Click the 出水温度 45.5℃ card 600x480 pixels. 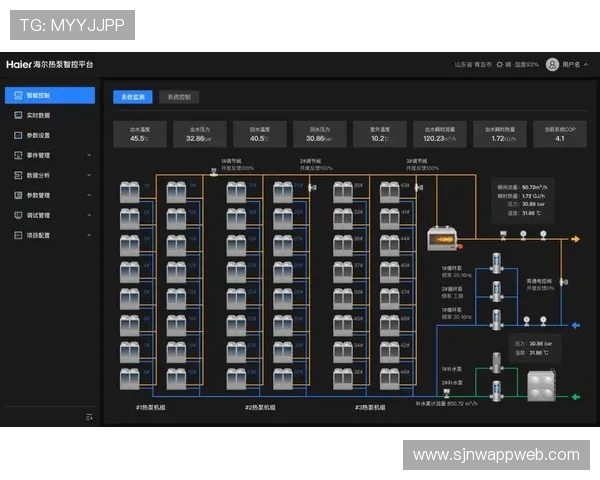139,134
